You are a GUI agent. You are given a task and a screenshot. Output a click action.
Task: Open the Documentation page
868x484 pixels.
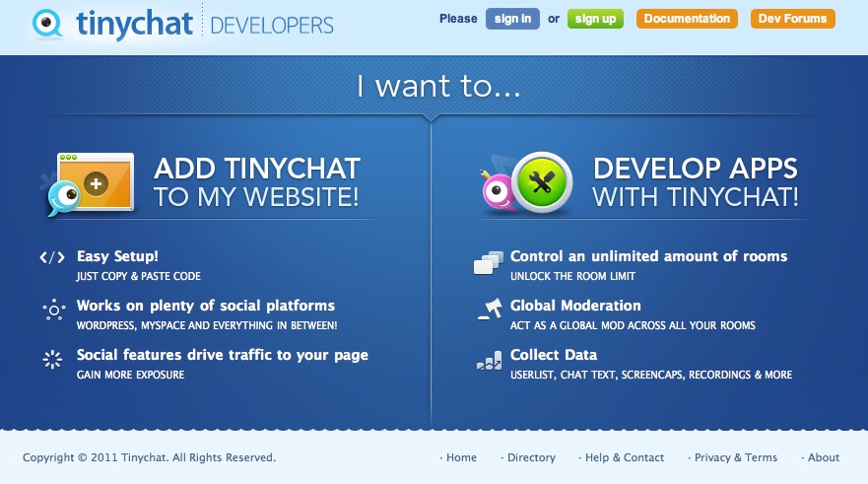[688, 19]
